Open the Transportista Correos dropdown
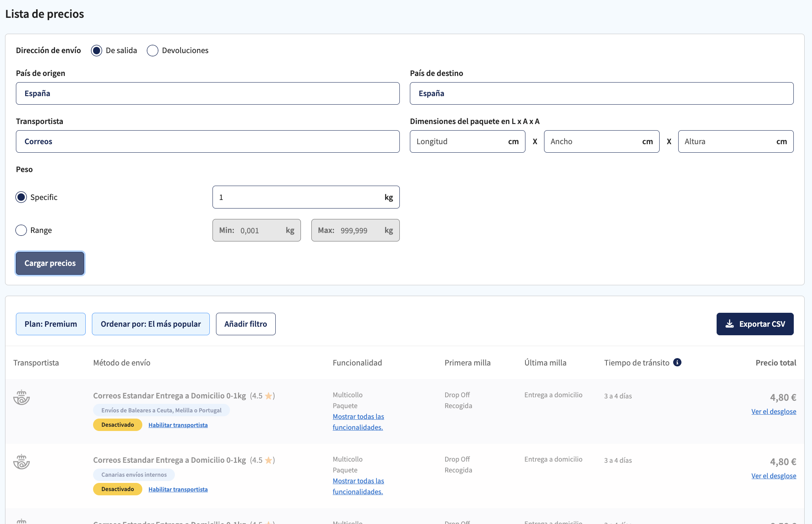812x524 pixels. (x=207, y=141)
